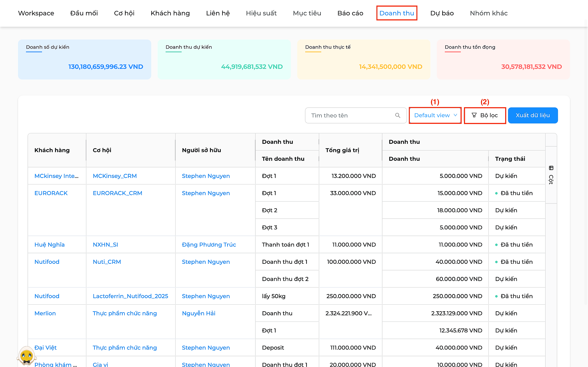Open the Báo cáo tab
This screenshot has width=588, height=367.
point(350,13)
